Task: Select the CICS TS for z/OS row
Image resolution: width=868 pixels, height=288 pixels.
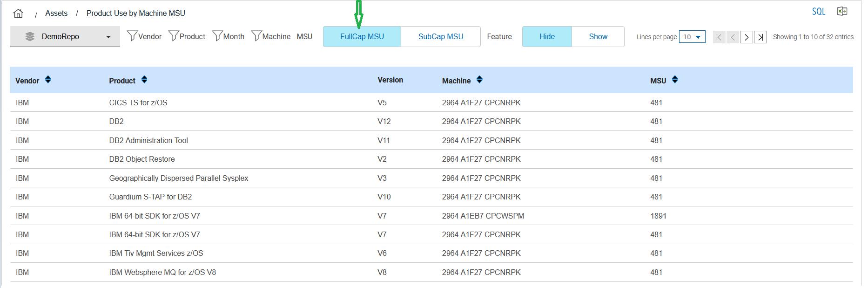Action: [431, 103]
